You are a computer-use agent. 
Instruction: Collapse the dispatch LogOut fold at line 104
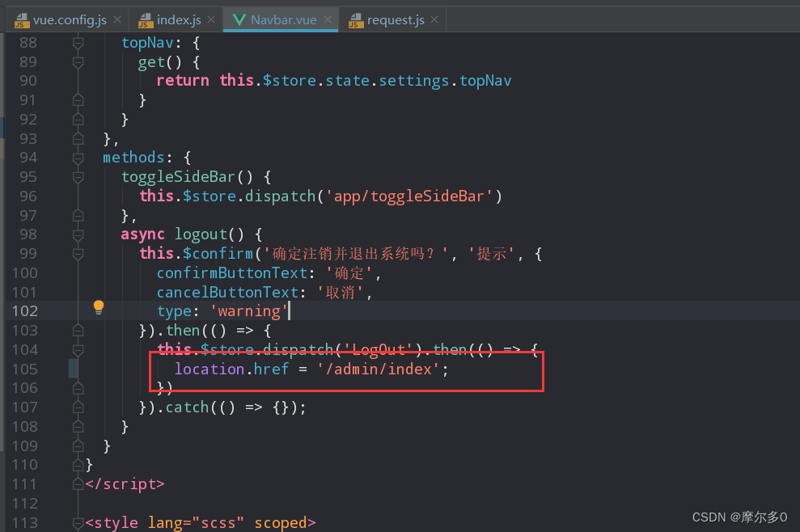(x=78, y=350)
